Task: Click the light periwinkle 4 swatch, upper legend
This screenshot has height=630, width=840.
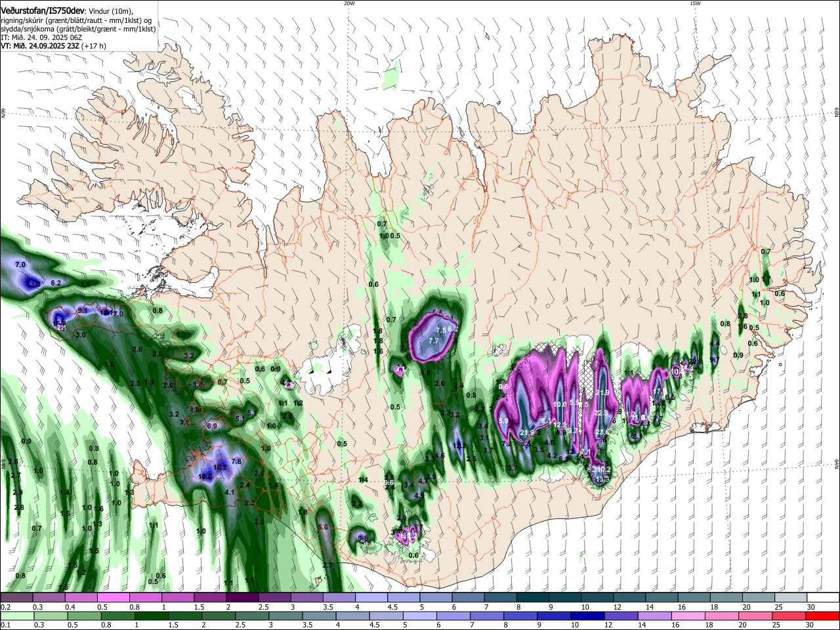Action: [371, 598]
